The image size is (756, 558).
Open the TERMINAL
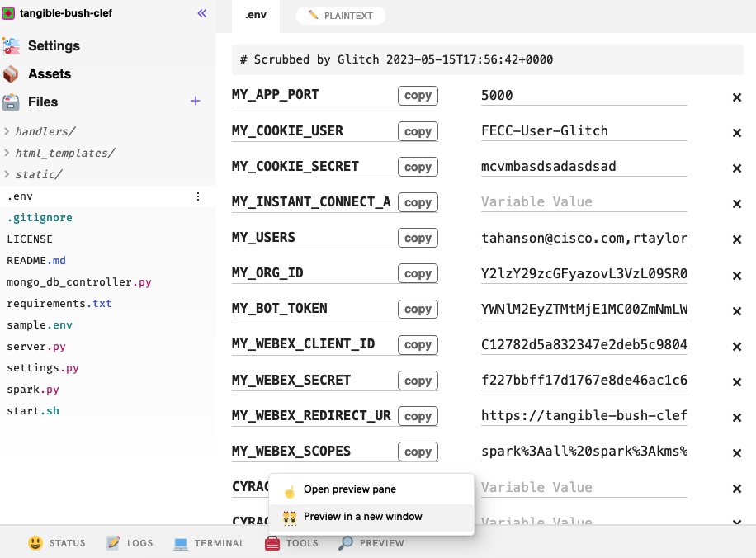210,543
